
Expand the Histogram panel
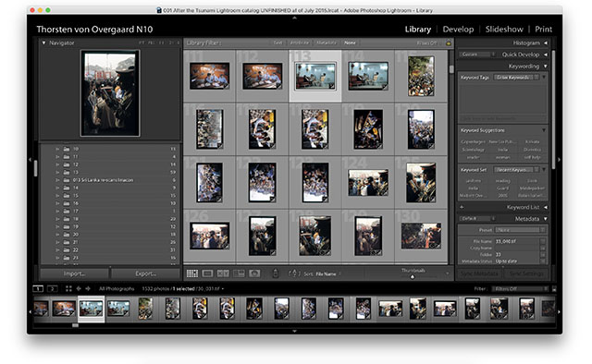546,43
